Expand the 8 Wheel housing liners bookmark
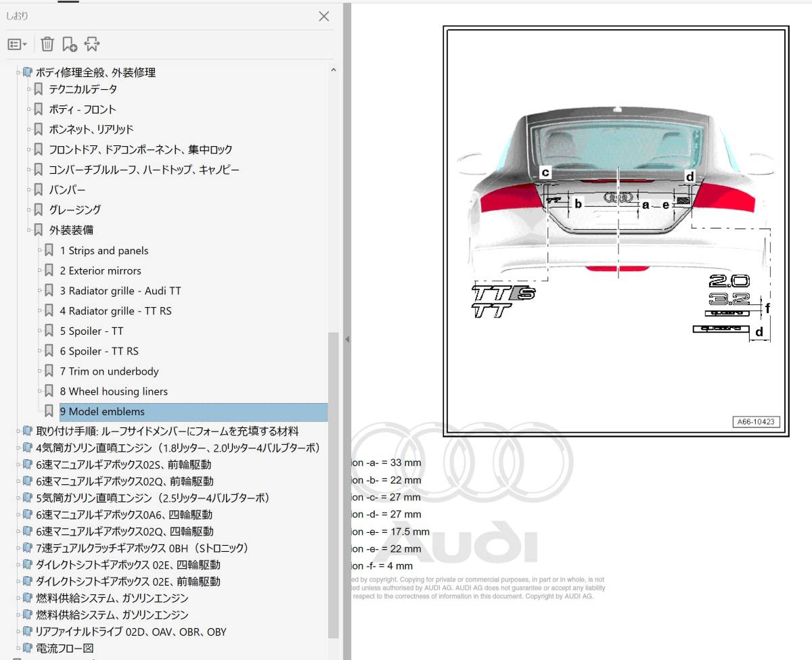The height and width of the screenshot is (660, 812). pos(40,392)
